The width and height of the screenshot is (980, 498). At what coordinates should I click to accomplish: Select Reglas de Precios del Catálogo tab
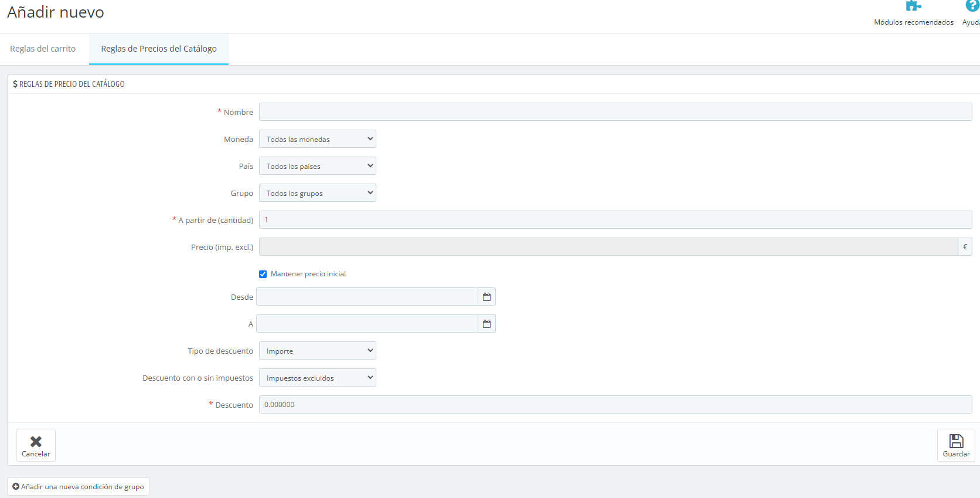159,49
